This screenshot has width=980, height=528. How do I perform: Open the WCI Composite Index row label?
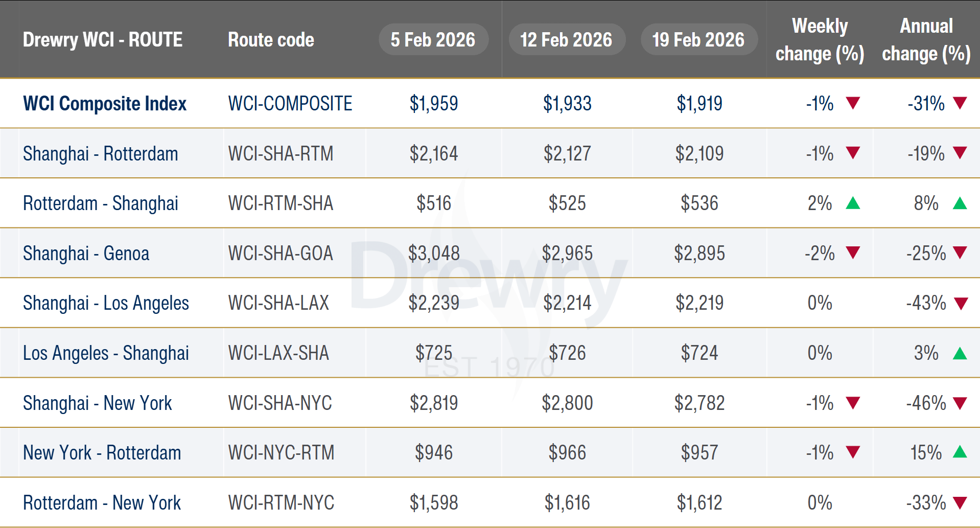point(105,104)
